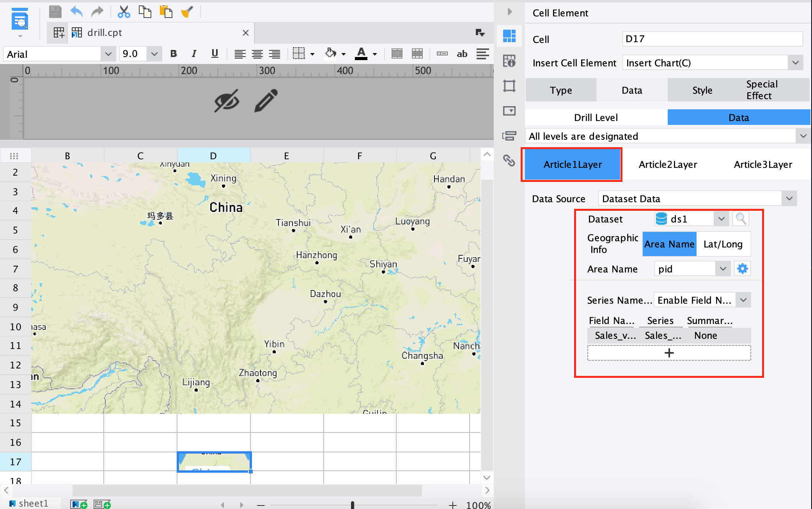
Task: Select the Article2Layer button
Action: (668, 164)
